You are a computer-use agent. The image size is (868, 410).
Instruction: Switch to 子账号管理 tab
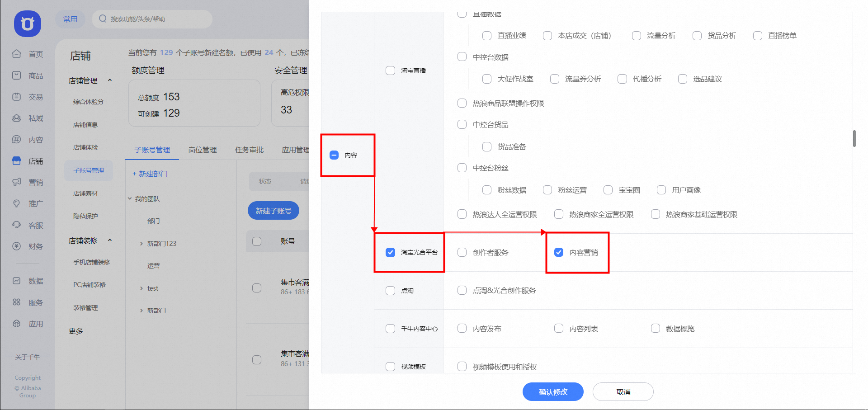[x=152, y=150]
